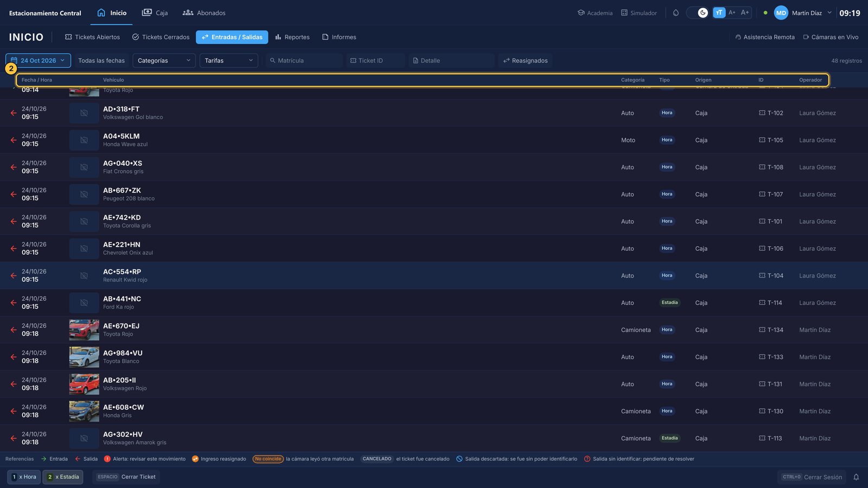Open the Academia link
The image size is (868, 488).
click(595, 12)
